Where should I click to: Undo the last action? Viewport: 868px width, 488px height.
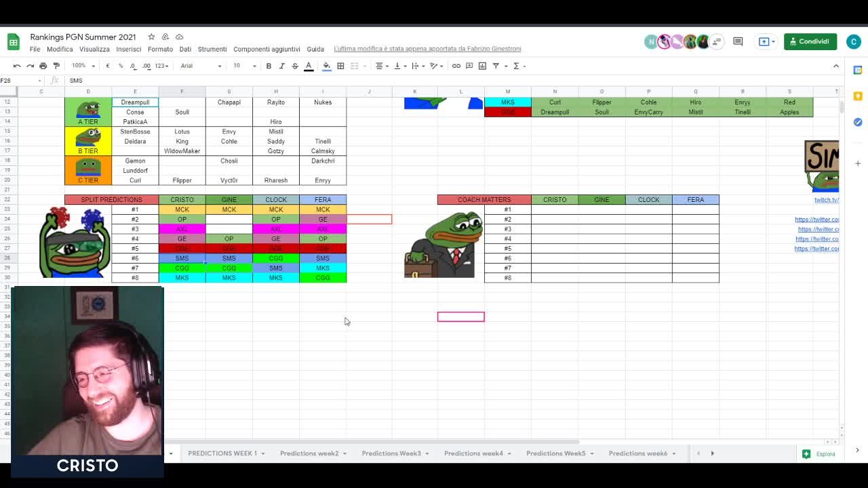point(17,66)
